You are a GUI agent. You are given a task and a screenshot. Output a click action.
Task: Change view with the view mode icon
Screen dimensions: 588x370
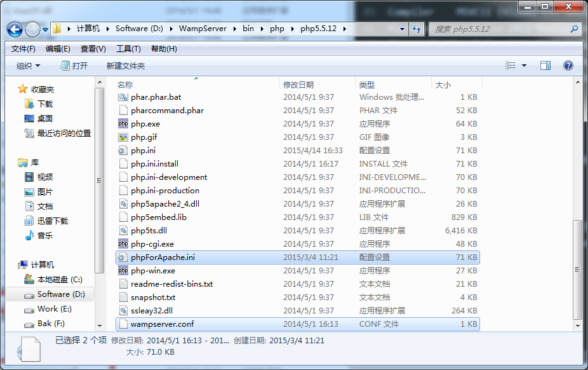510,65
